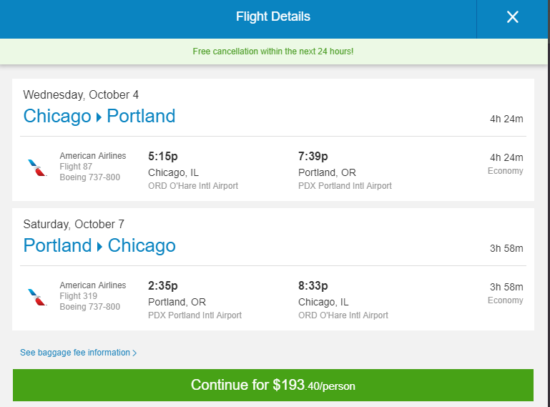The width and height of the screenshot is (550, 407).
Task: Click the chevron after baggage fee information
Action: (x=134, y=353)
